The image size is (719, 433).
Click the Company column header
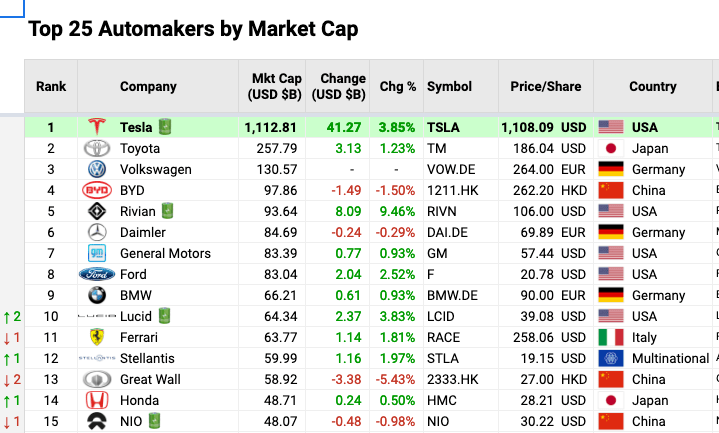point(148,87)
